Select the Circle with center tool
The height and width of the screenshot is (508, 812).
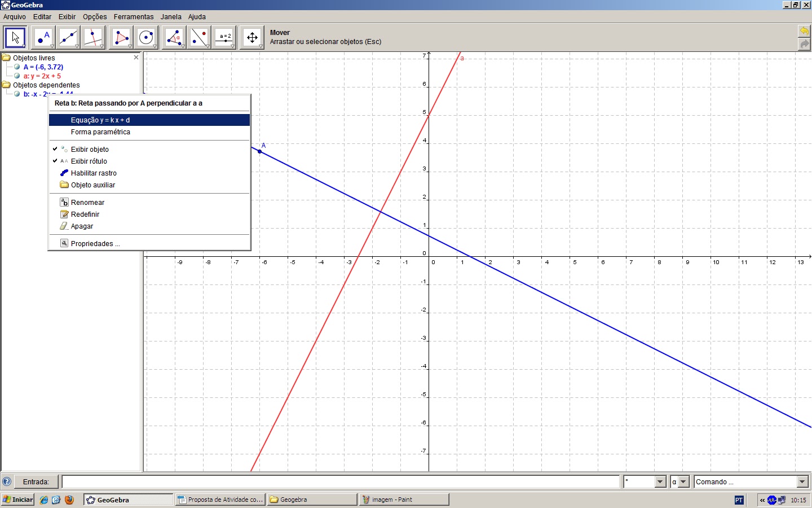click(146, 38)
